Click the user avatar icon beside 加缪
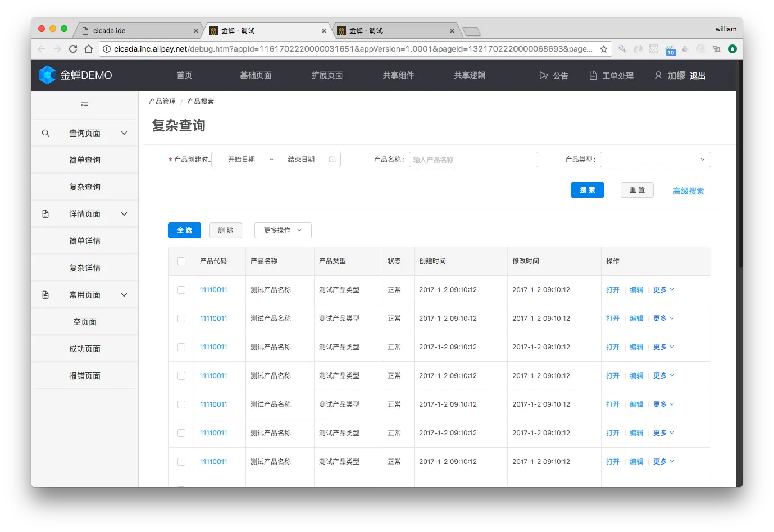The image size is (774, 532). click(658, 75)
